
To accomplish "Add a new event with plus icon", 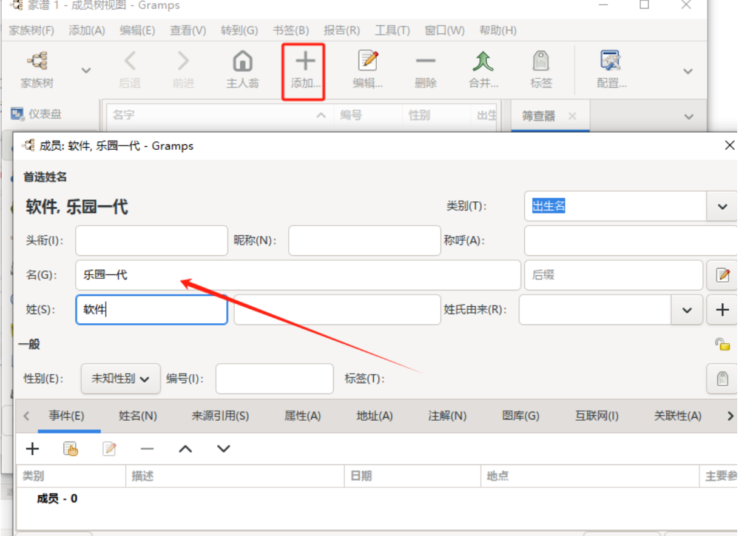I will [32, 449].
